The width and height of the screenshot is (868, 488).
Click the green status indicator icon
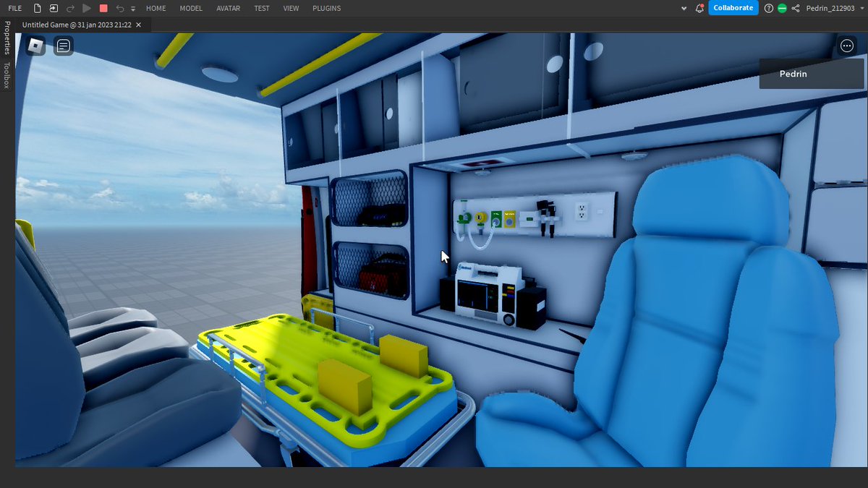(782, 8)
